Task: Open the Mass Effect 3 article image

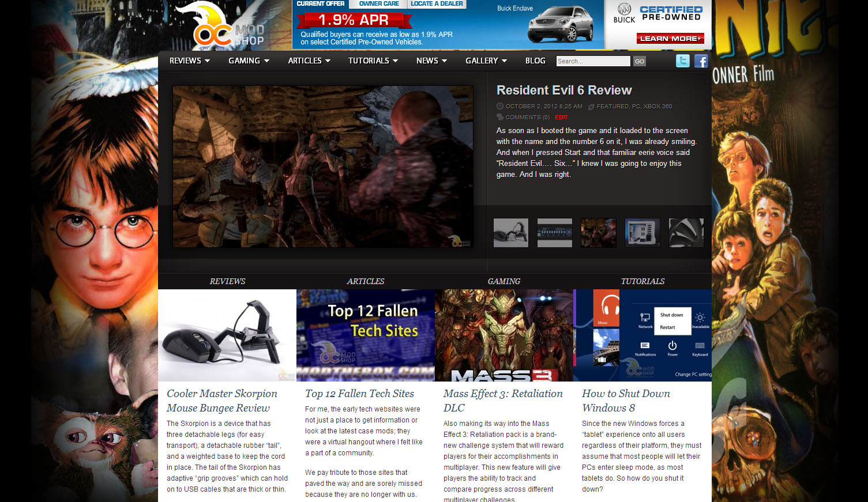Action: coord(504,335)
